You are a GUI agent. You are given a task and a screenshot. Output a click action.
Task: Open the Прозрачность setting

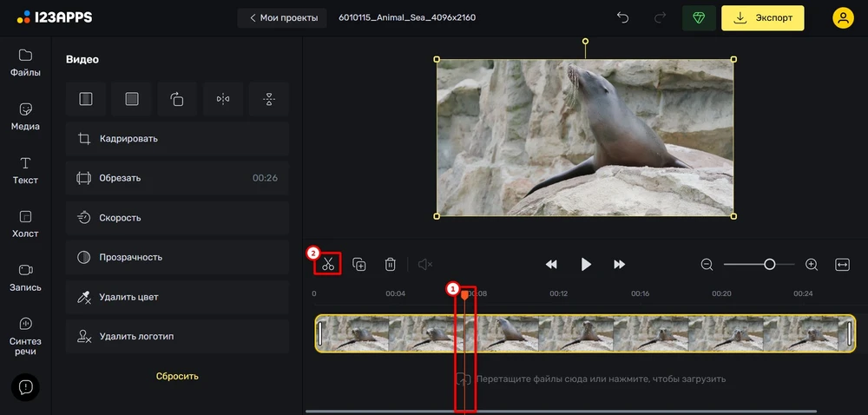pos(177,257)
